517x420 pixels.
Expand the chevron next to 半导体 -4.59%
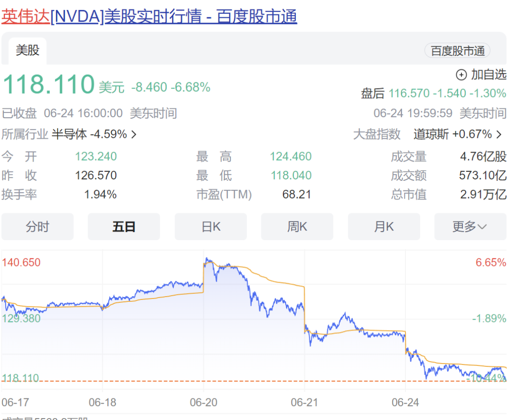pos(134,134)
